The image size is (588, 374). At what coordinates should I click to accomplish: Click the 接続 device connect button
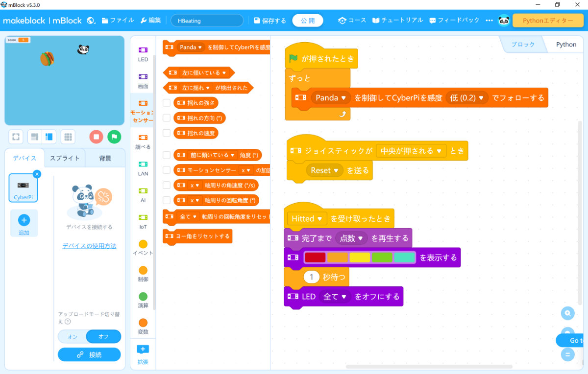tap(89, 354)
